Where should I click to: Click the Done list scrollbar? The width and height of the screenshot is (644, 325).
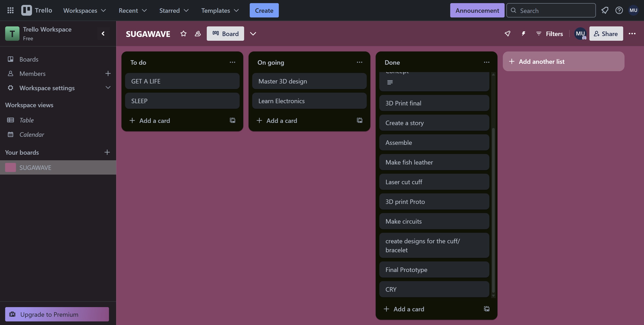point(493,210)
